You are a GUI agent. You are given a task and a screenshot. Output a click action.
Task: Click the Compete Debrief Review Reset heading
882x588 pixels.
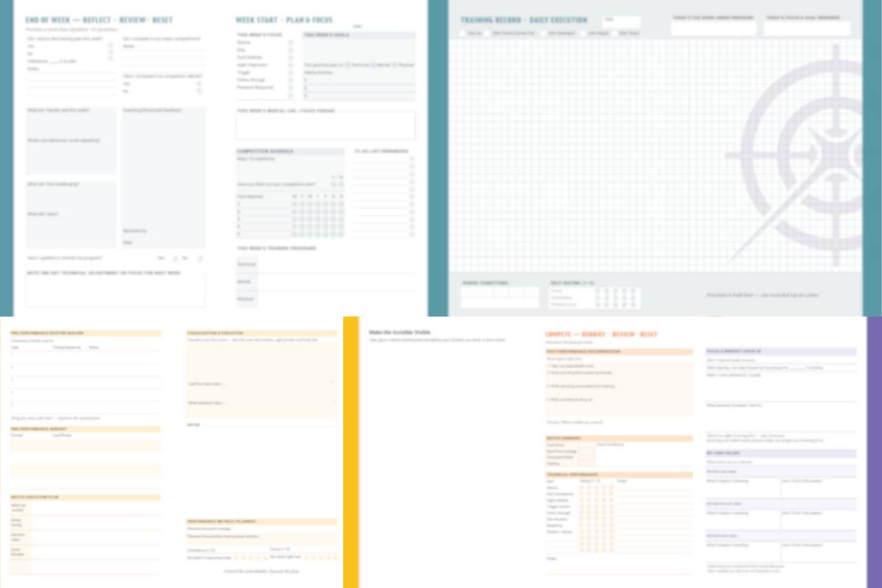tap(601, 334)
